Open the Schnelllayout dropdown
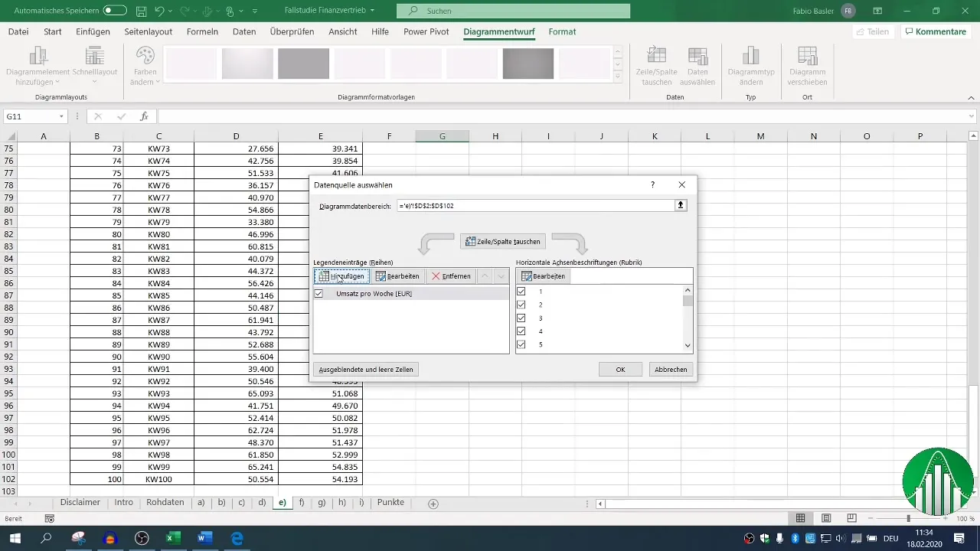This screenshot has width=980, height=551. [94, 66]
